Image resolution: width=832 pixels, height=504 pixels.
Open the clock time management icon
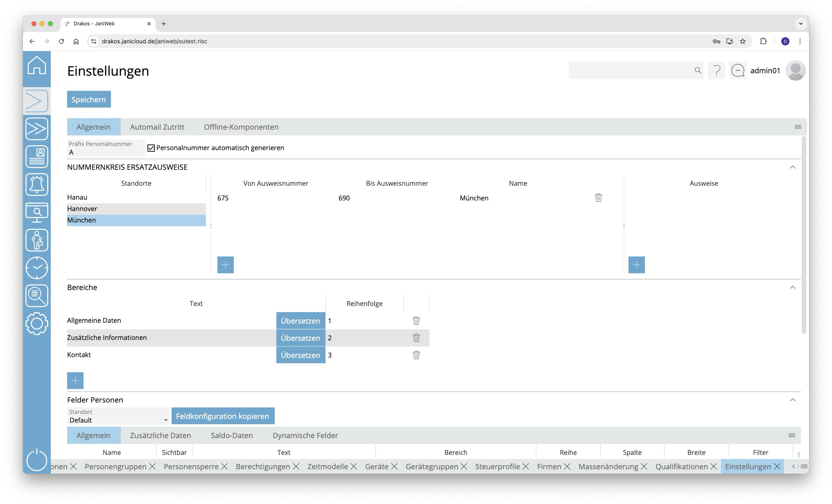pos(37,268)
